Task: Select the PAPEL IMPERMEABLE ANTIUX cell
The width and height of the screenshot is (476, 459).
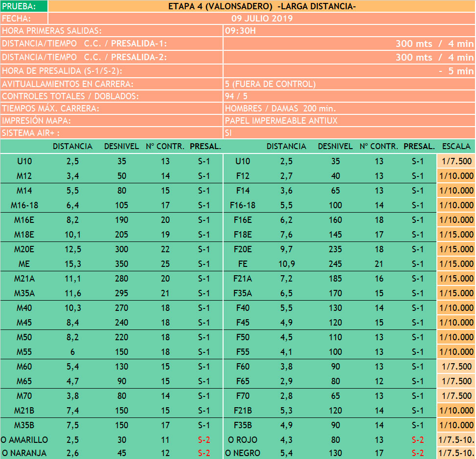Action: pyautogui.click(x=348, y=120)
